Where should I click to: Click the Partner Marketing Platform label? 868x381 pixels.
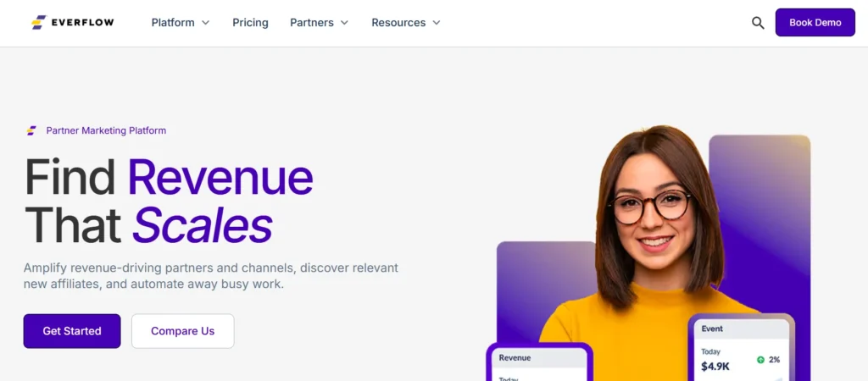pos(106,130)
